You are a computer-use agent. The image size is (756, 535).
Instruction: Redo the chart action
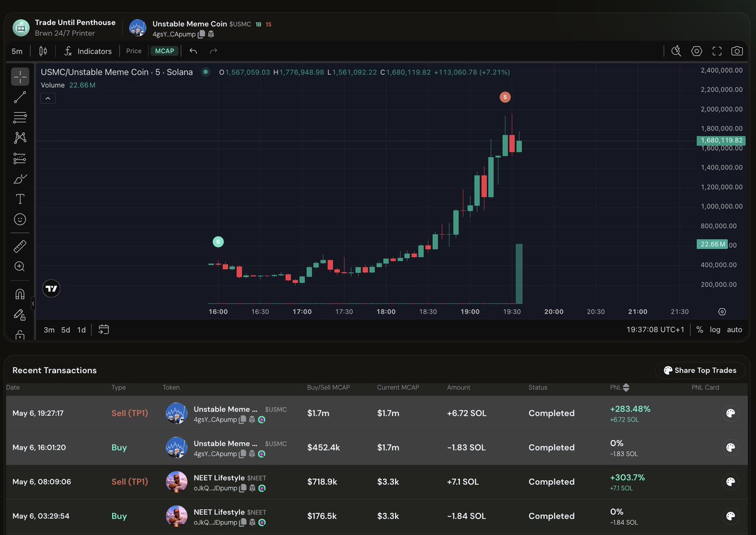click(x=214, y=51)
